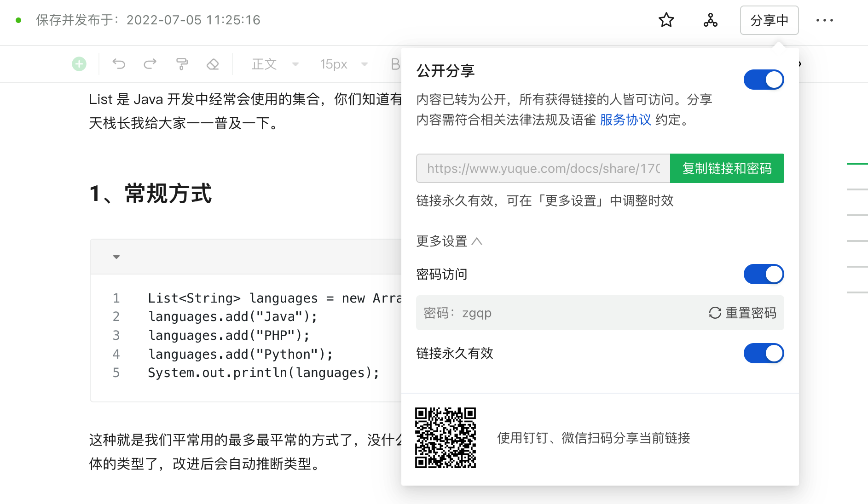Open the 正文 paragraph style dropdown
The image size is (868, 504).
pos(275,64)
